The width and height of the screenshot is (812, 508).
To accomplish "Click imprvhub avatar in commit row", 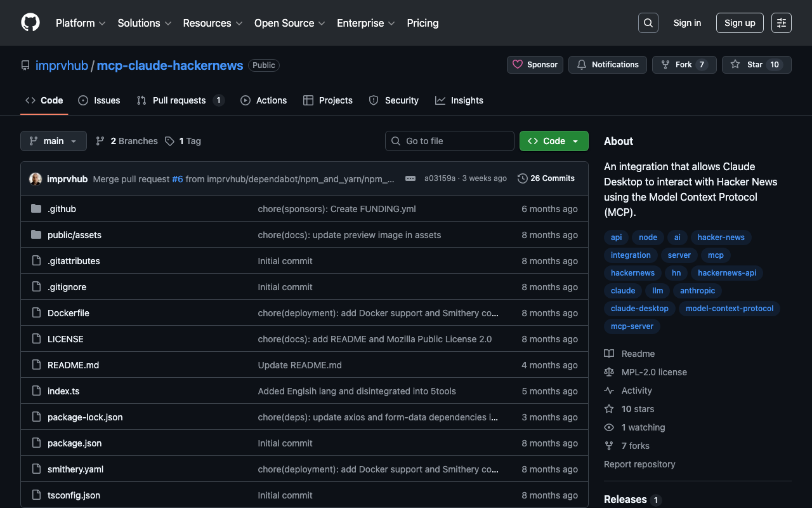I will pos(36,179).
